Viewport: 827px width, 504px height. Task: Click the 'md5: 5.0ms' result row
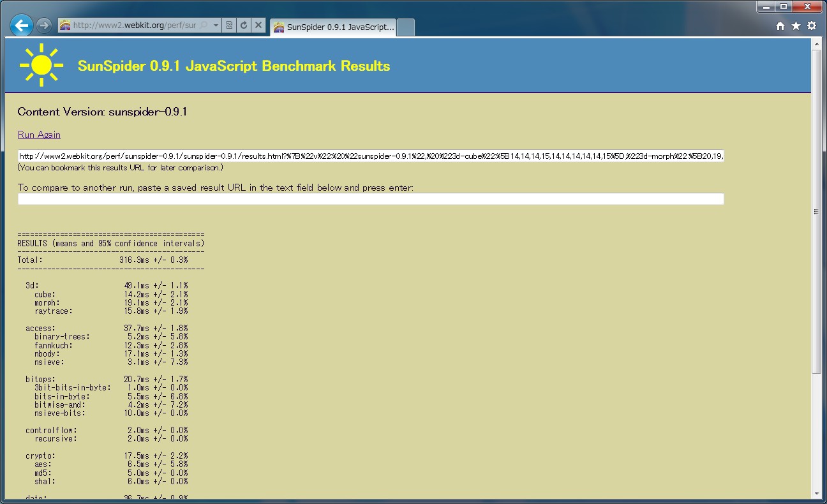point(111,473)
